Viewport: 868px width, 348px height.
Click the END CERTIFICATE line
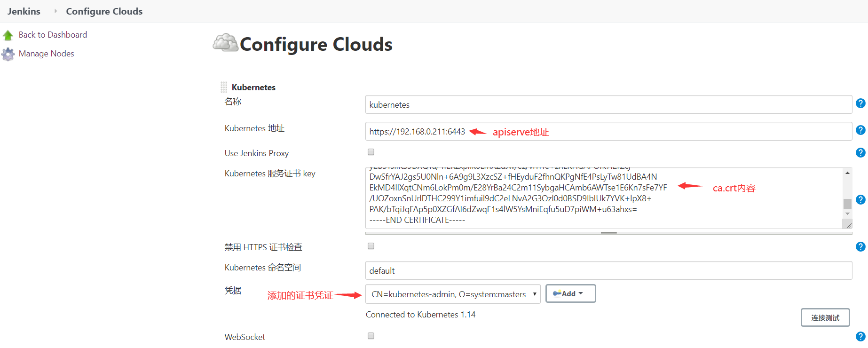[x=417, y=220]
